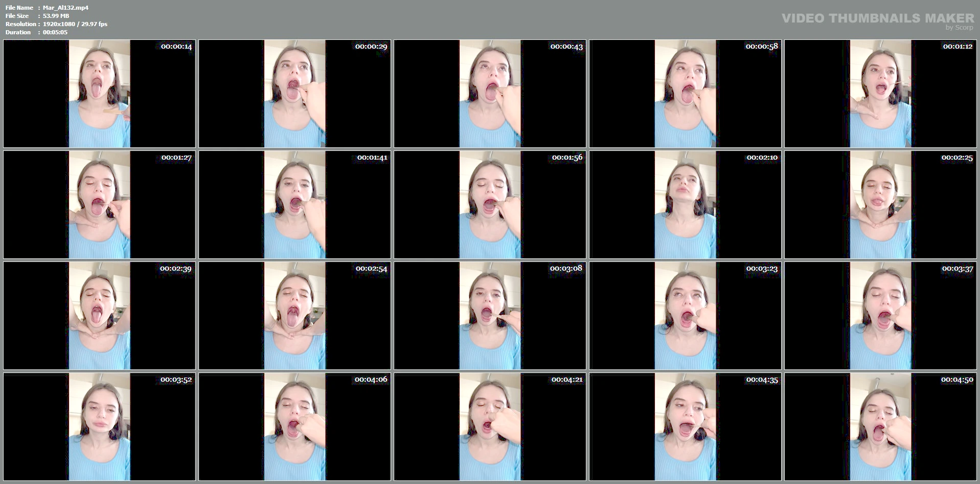Viewport: 980px width, 484px height.
Task: Select the frame at 00:00:58
Action: pyautogui.click(x=686, y=94)
